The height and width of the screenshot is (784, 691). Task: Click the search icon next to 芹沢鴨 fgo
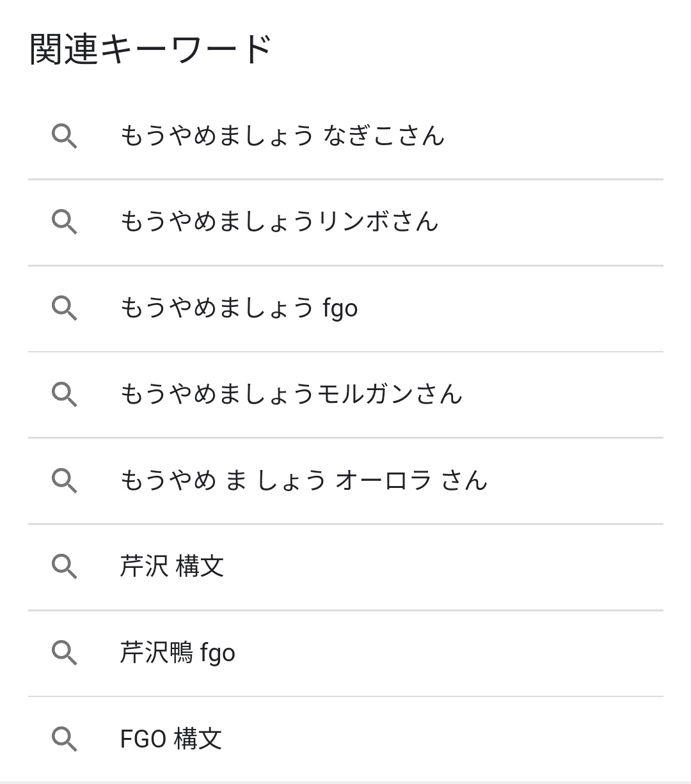coord(64,653)
